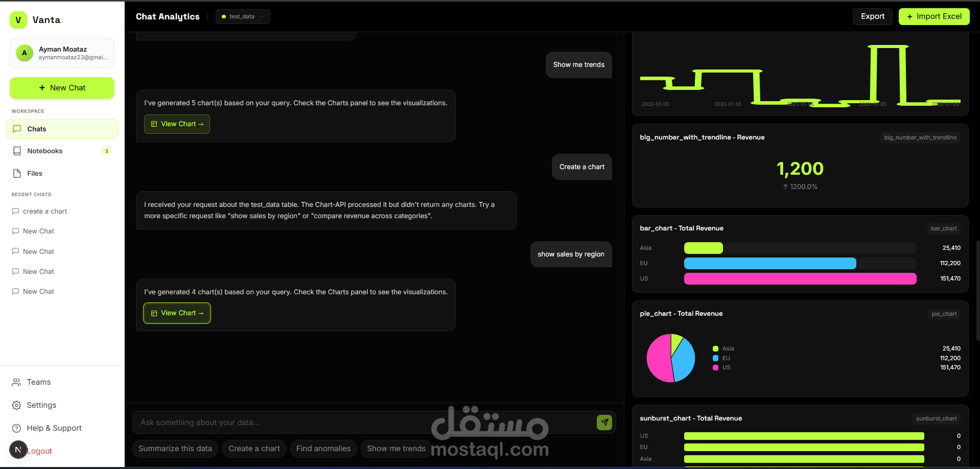Click the Help & Support question icon
Image resolution: width=980 pixels, height=469 pixels.
tap(16, 428)
